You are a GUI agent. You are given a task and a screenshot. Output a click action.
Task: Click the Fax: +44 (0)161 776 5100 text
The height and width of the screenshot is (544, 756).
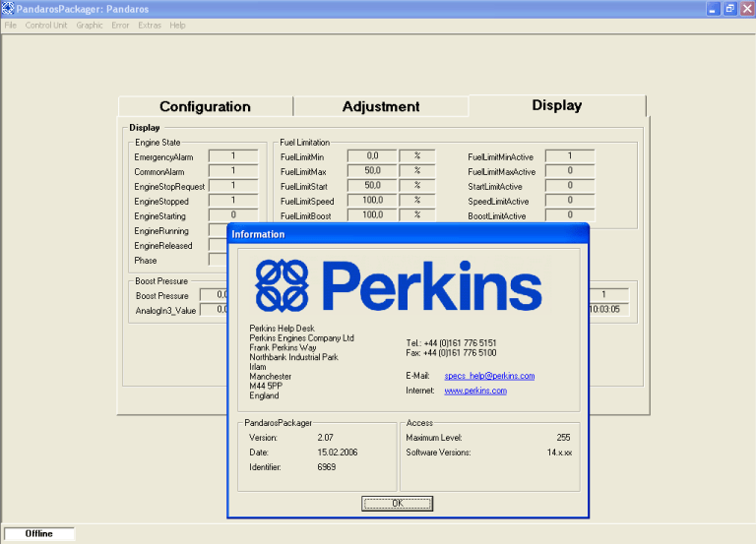pos(451,353)
